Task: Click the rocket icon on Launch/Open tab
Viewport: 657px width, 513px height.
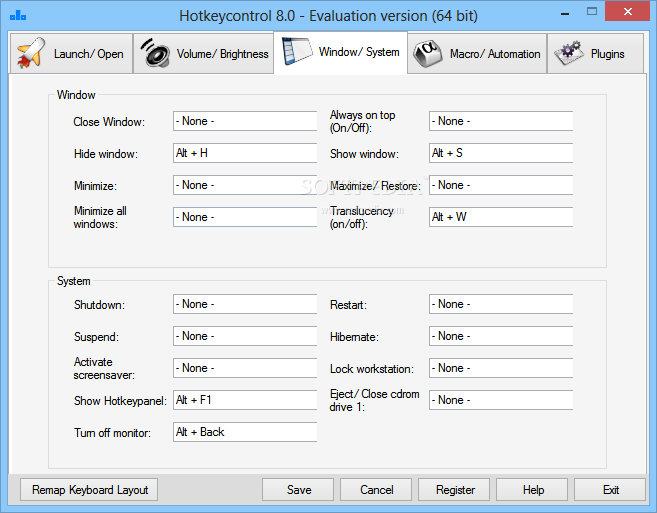Action: tap(31, 53)
